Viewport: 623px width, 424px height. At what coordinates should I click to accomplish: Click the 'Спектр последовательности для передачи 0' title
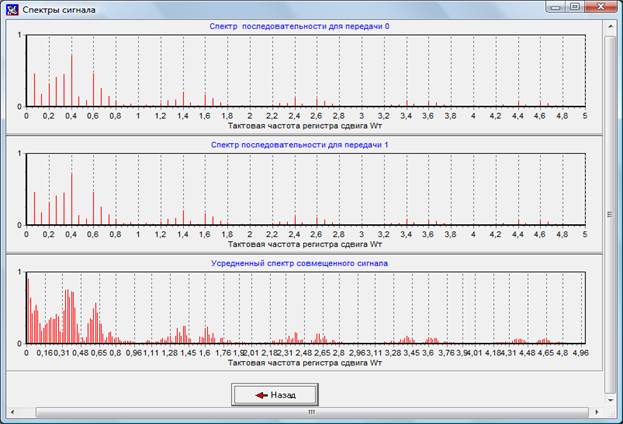pyautogui.click(x=307, y=26)
